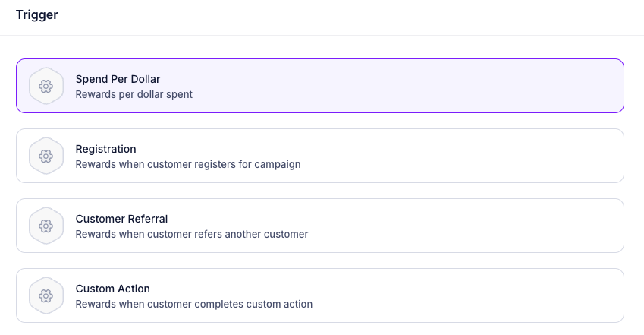Screen dimensions: 644x335
Task: Click the "Custom Action" title text
Action: tap(112, 289)
